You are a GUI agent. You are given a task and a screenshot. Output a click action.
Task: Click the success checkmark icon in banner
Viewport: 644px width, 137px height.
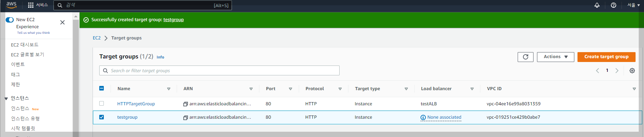[x=86, y=20]
